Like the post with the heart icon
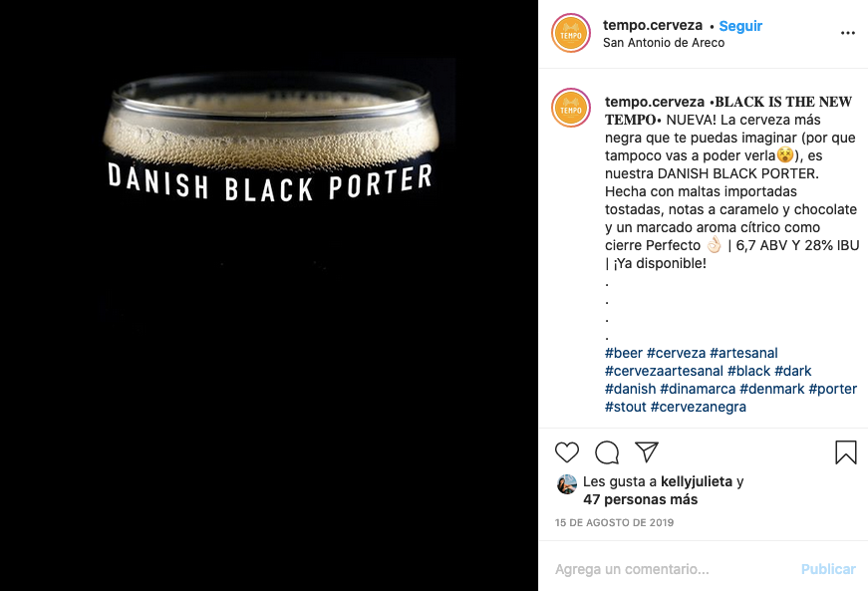Image resolution: width=868 pixels, height=591 pixels. (567, 452)
